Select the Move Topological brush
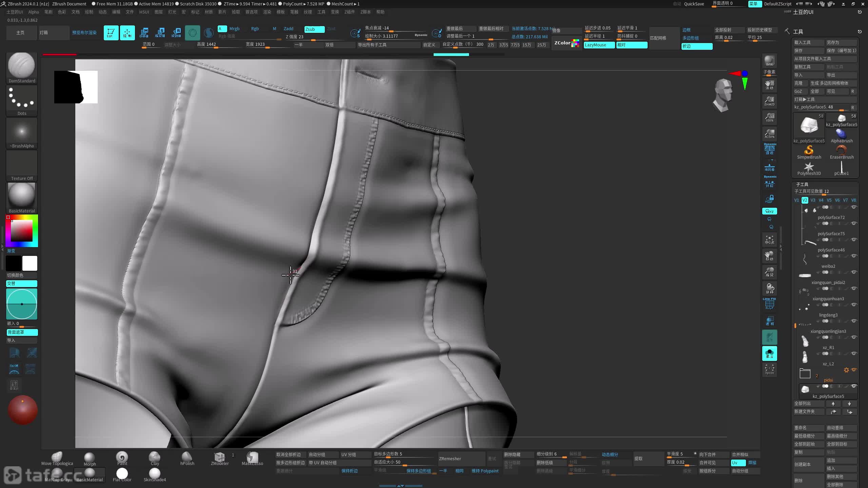 click(57, 459)
